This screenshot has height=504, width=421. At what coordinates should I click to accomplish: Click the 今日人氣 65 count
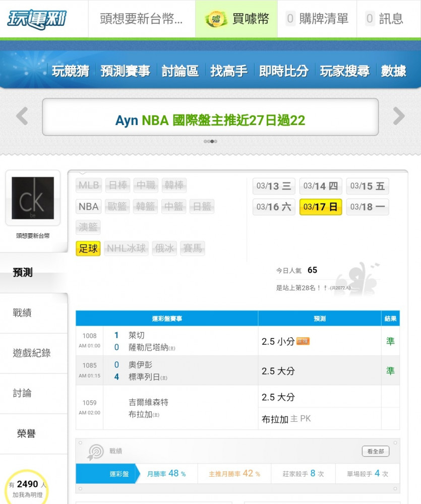click(x=296, y=270)
